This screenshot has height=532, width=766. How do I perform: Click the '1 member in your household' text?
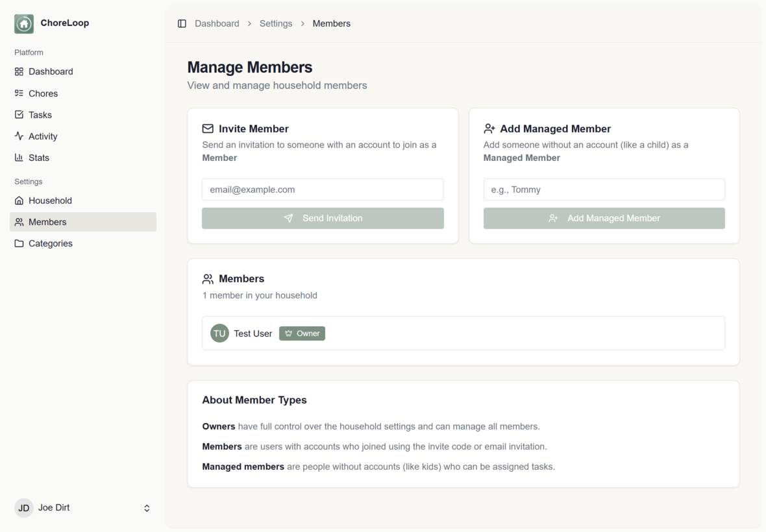[x=260, y=295]
